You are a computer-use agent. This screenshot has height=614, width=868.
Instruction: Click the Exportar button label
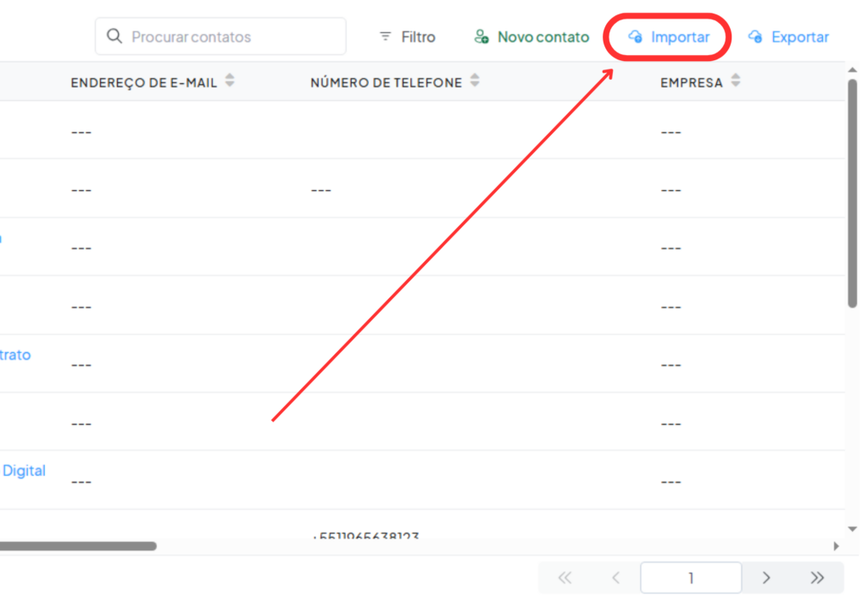tap(799, 37)
